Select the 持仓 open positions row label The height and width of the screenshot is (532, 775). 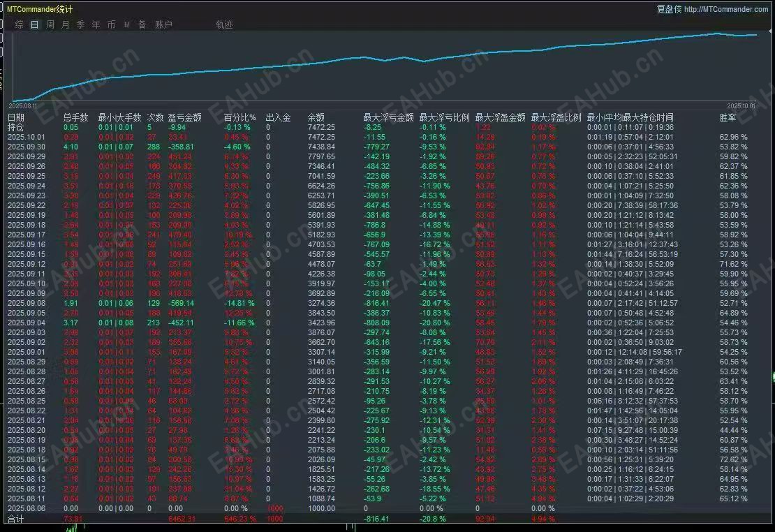16,128
